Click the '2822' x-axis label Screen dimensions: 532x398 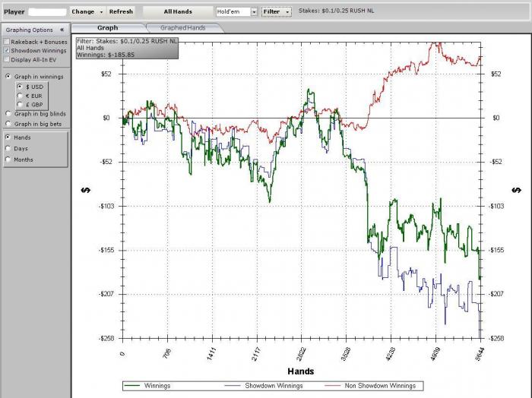tap(301, 354)
